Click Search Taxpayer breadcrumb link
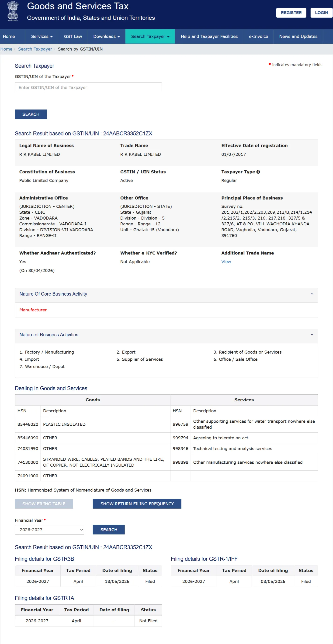This screenshot has height=644, width=333. pos(35,49)
